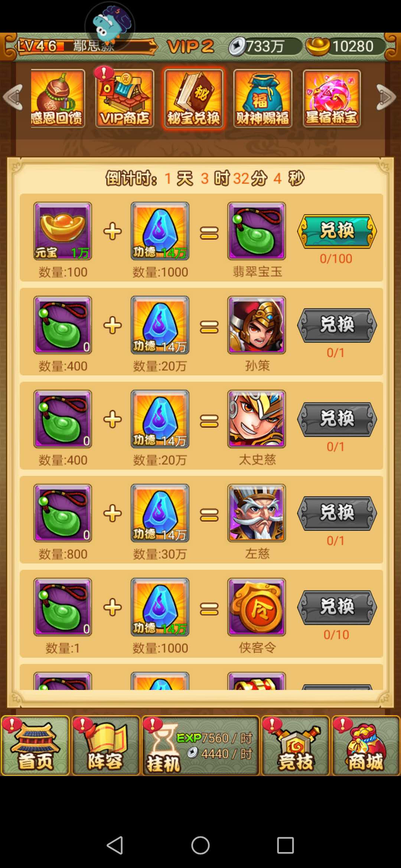Open the 挂机 idle hourglass panel

(x=200, y=746)
